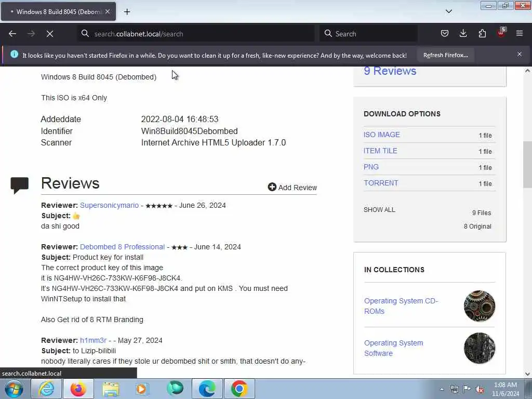Open Operating System CD-ROMs collection
This screenshot has width=532, height=399.
click(401, 306)
